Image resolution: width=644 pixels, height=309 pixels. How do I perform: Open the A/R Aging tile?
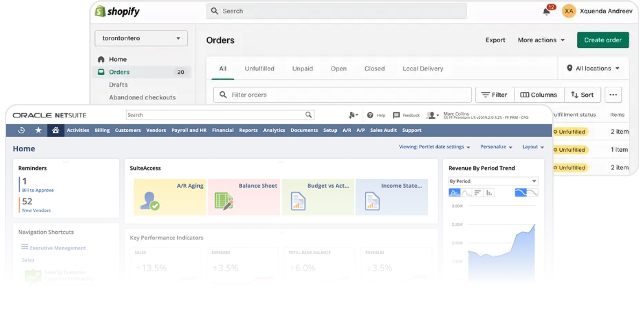click(170, 197)
